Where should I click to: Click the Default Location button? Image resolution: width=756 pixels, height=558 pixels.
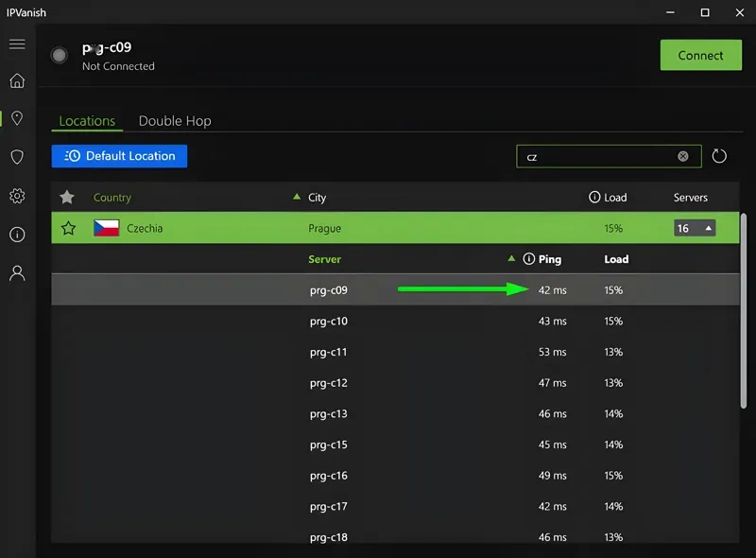click(x=119, y=156)
